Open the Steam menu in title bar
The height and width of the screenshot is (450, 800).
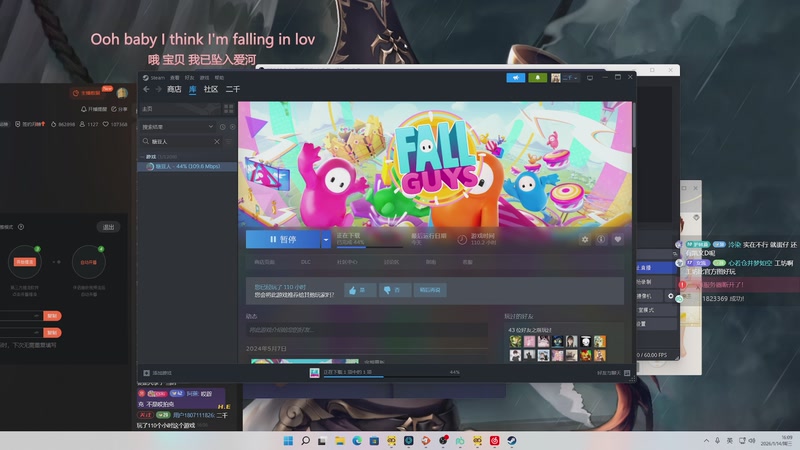tap(155, 78)
